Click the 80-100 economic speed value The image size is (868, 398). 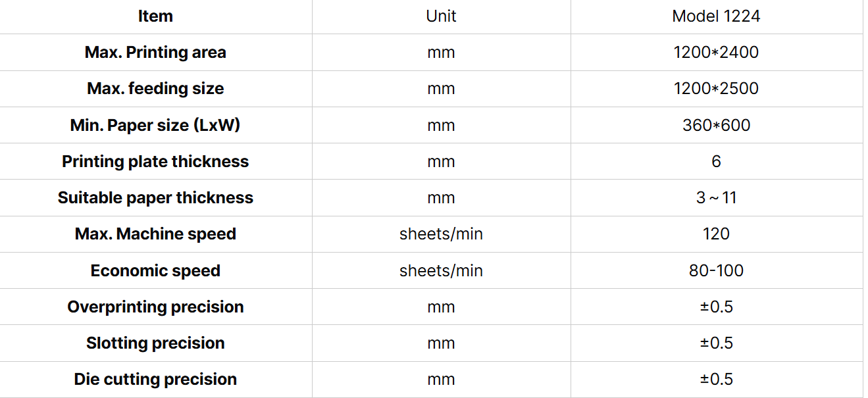tap(716, 270)
